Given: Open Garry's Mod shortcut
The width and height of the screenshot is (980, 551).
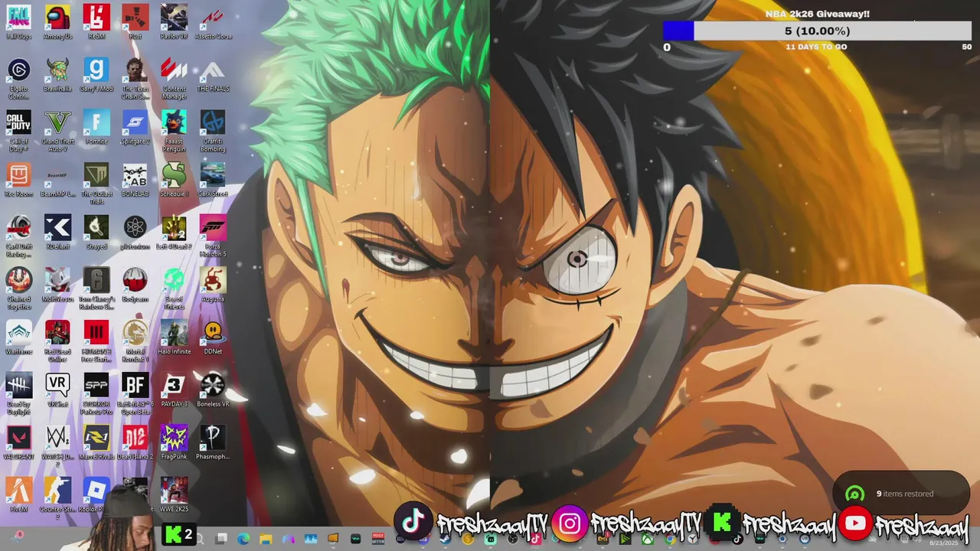Looking at the screenshot, I should (x=96, y=74).
